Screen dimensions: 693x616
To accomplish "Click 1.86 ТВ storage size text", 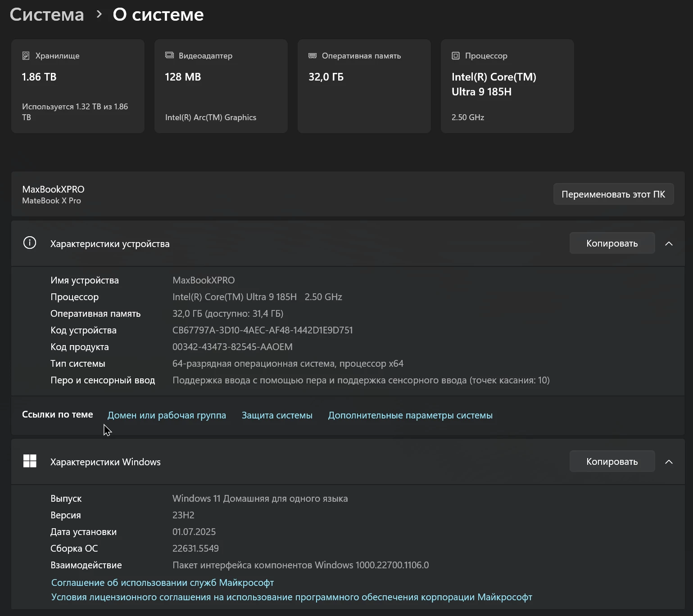I will point(39,77).
